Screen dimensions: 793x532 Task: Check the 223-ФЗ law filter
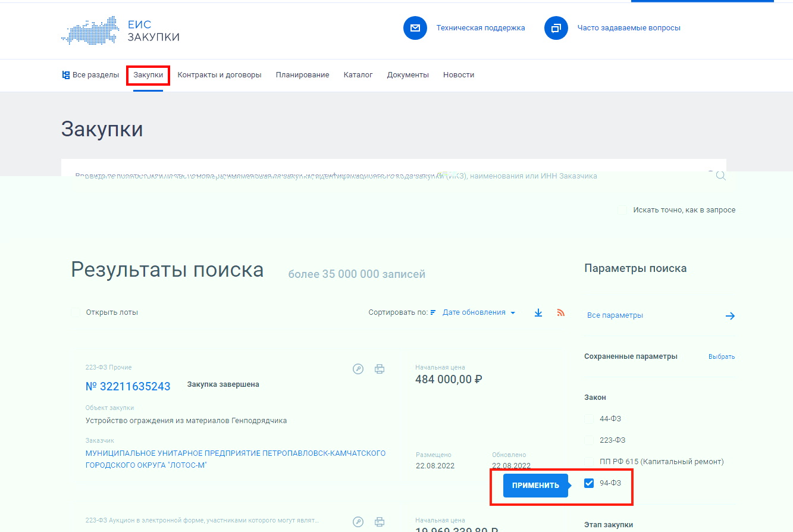click(x=589, y=440)
